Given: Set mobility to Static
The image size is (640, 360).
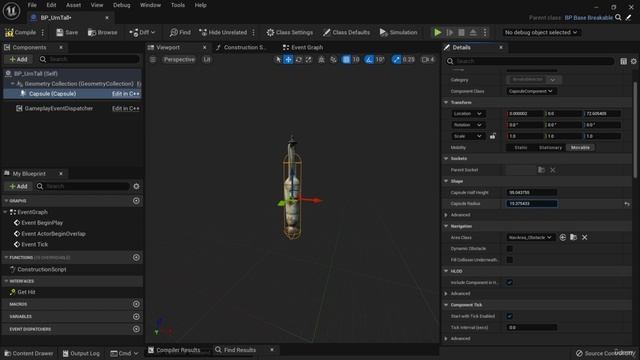Looking at the screenshot, I should (x=520, y=147).
